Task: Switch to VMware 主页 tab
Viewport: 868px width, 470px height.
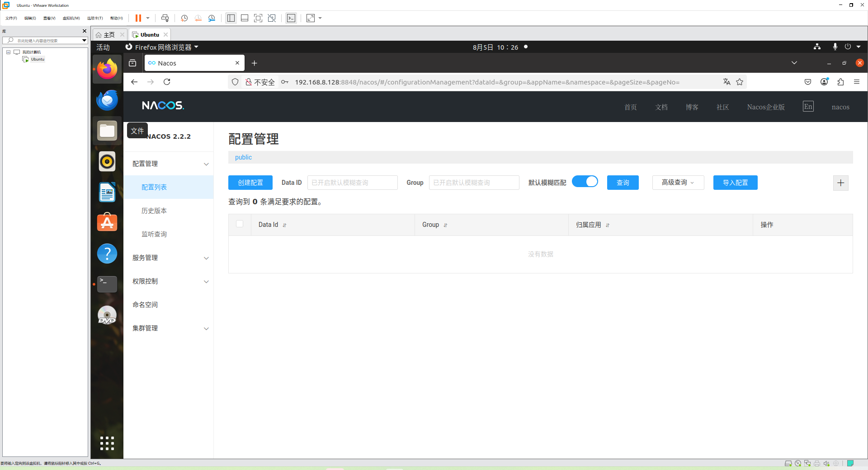Action: [x=109, y=35]
